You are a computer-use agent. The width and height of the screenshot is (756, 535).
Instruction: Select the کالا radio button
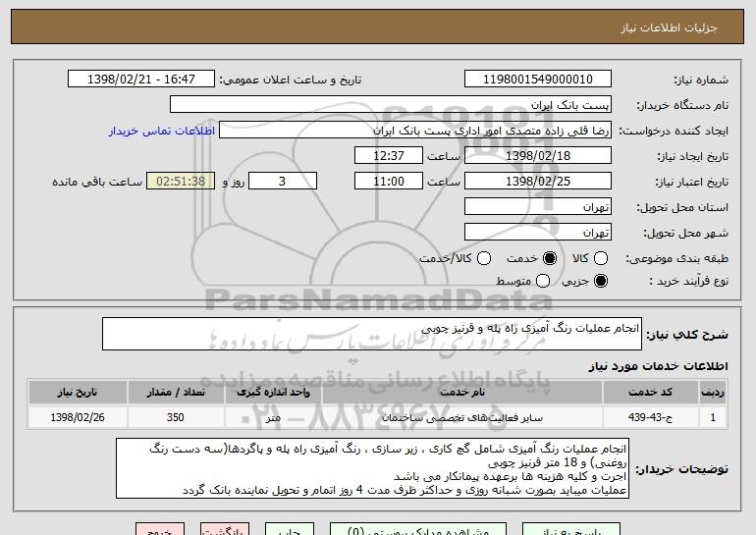point(601,258)
